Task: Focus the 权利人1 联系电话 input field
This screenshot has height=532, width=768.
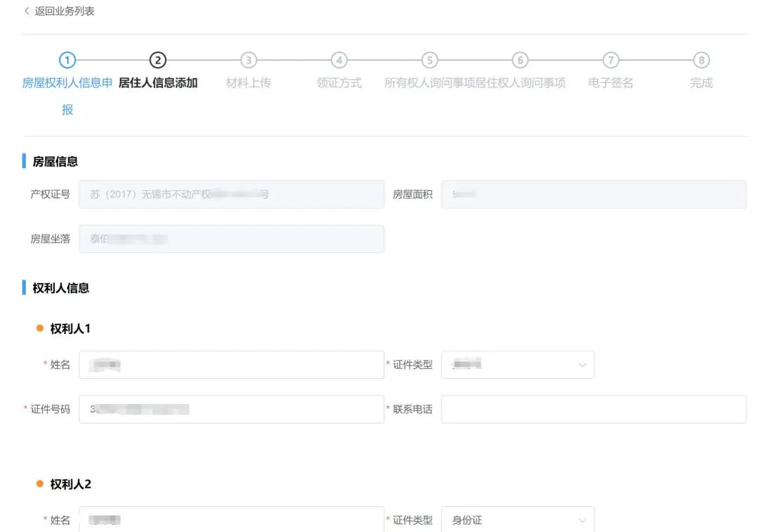Action: 593,410
